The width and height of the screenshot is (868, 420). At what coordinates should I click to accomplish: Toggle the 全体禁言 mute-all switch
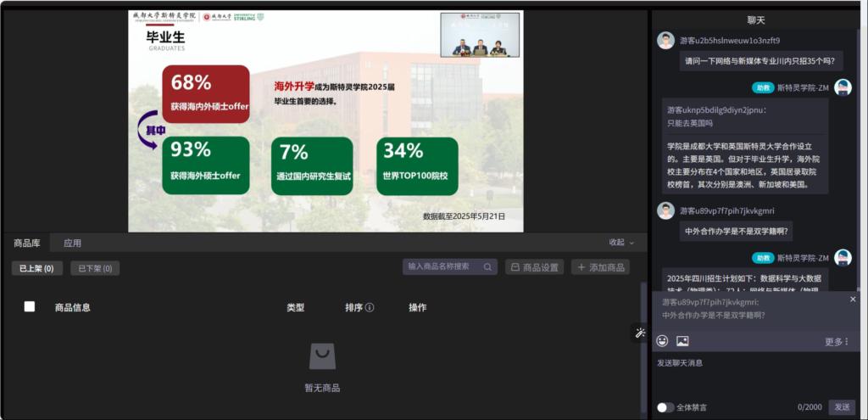665,407
